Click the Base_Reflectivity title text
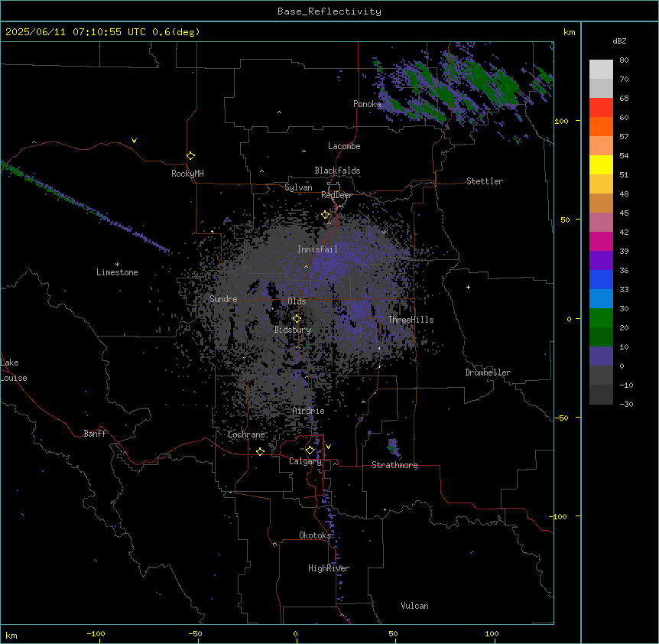The image size is (659, 644). 329,11
